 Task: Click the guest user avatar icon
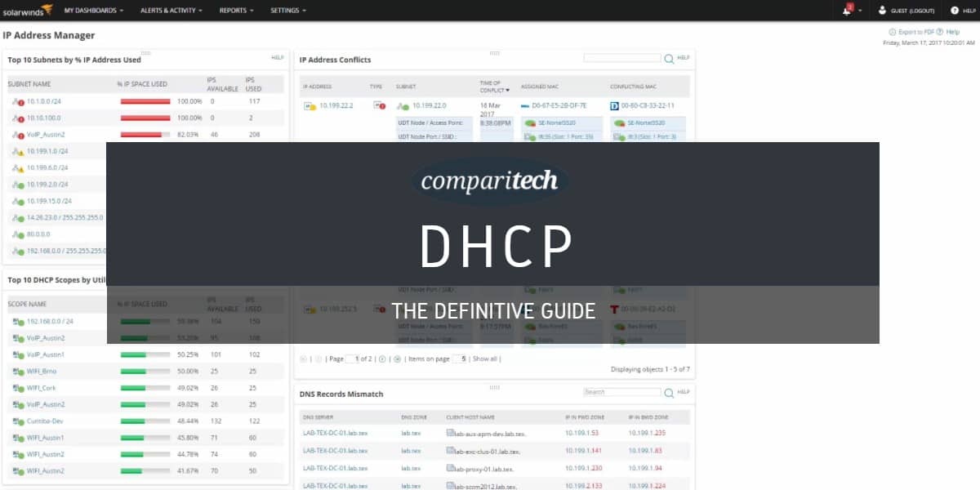[882, 11]
